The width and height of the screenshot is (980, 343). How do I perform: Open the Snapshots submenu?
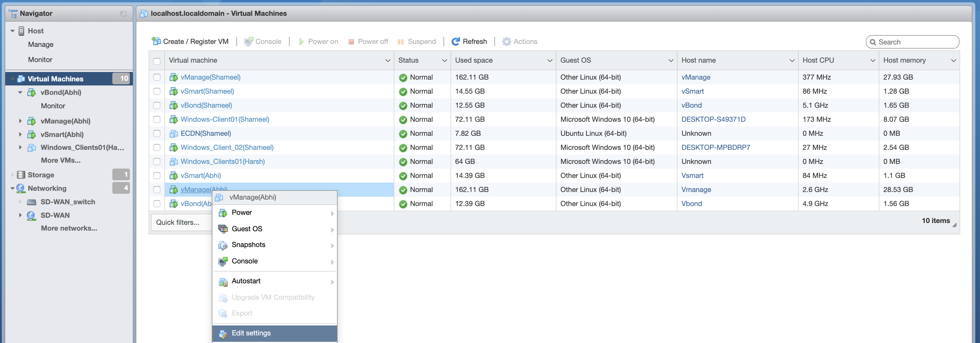coord(248,244)
